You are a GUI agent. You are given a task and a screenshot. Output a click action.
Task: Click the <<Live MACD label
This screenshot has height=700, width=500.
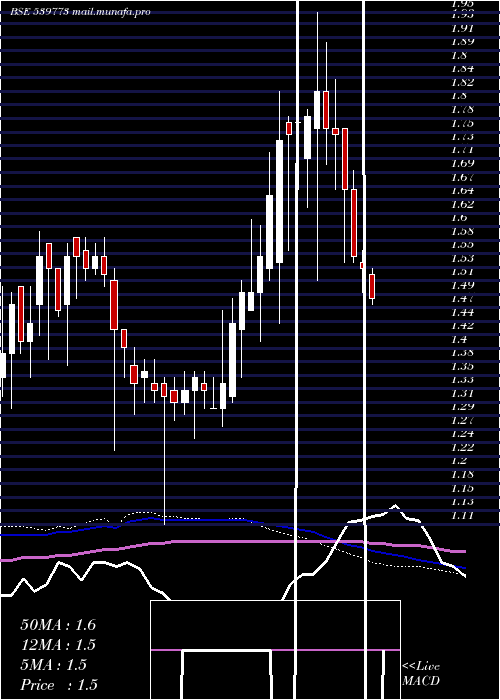[x=421, y=674]
